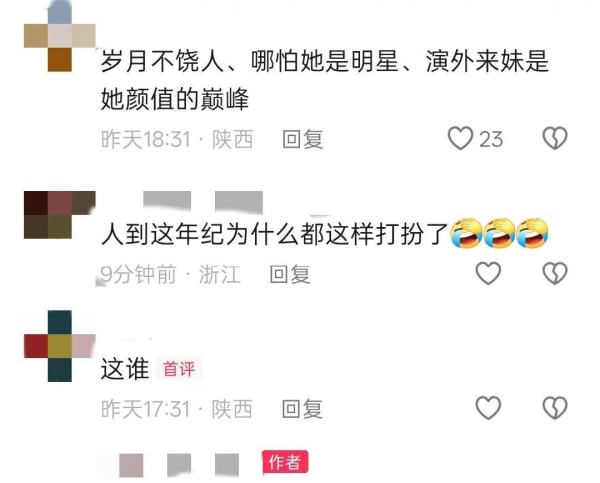Like the comment from 浙江
600x483 pixels.
[488, 273]
